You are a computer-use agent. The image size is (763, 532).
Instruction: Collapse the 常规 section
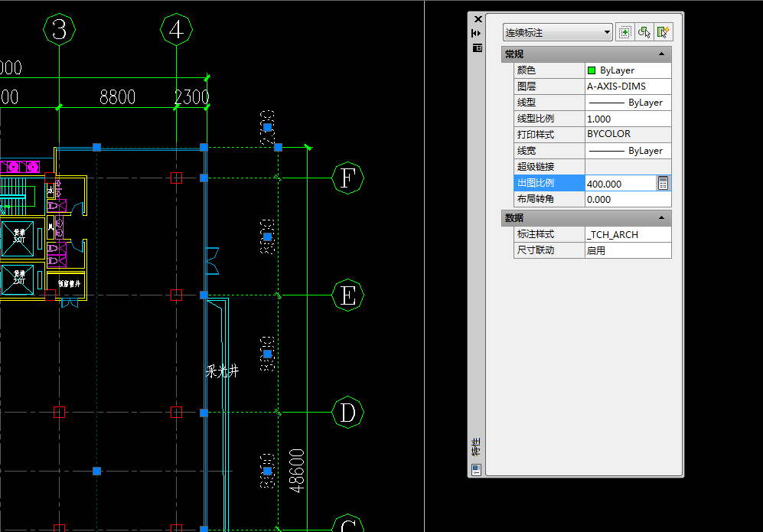coord(661,54)
